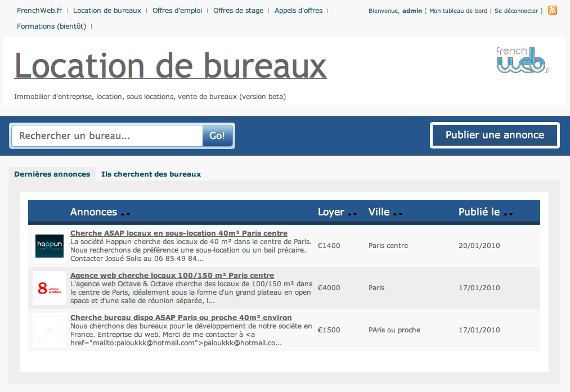Click the Ville column header text
This screenshot has height=392, width=570.
(379, 212)
